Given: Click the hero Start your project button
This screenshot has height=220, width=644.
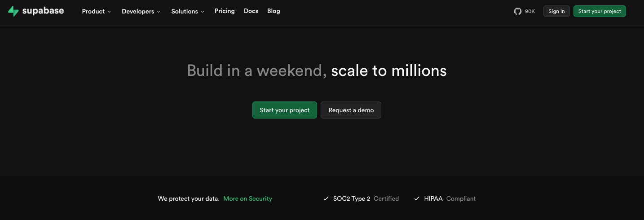Looking at the screenshot, I should (285, 110).
